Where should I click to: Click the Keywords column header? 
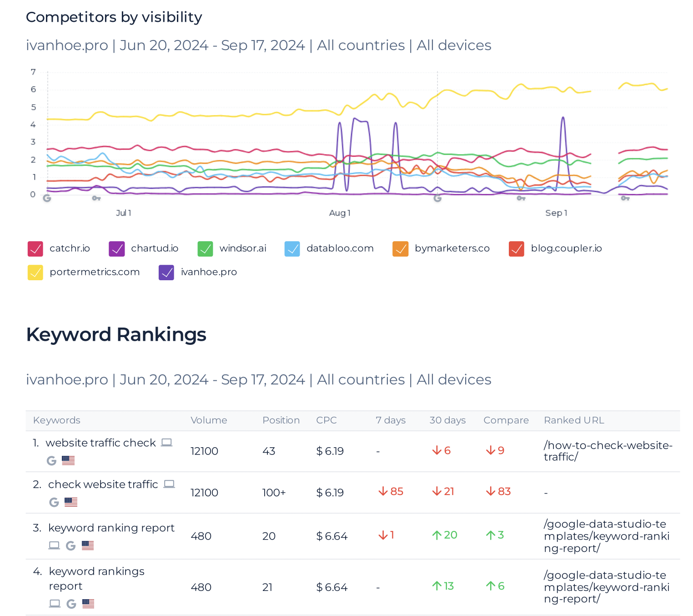57,420
